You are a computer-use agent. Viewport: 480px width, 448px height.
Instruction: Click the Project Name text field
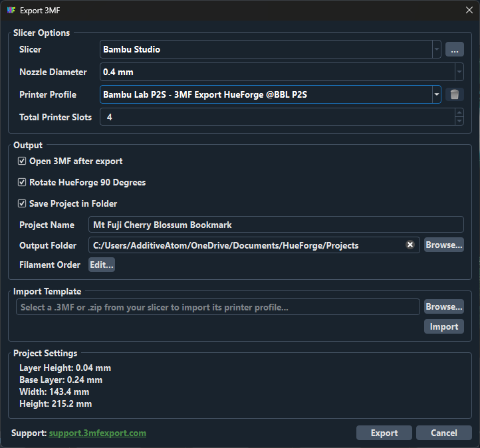276,225
